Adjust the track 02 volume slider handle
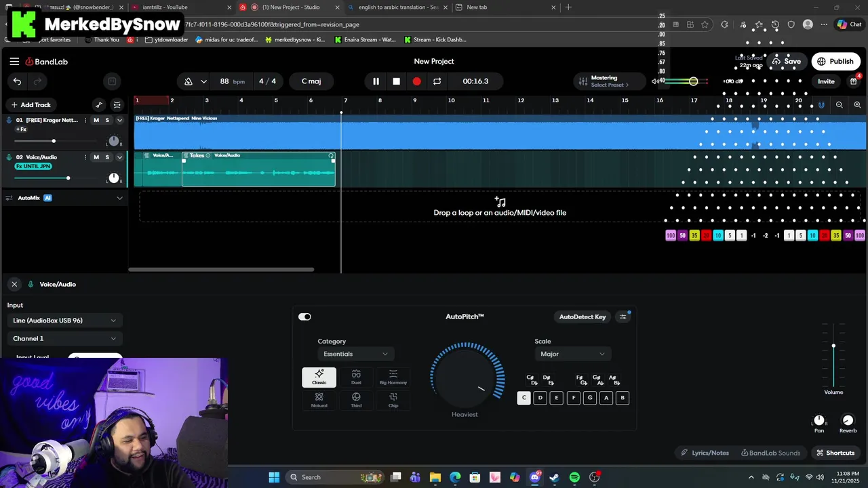This screenshot has width=868, height=488. click(x=68, y=178)
